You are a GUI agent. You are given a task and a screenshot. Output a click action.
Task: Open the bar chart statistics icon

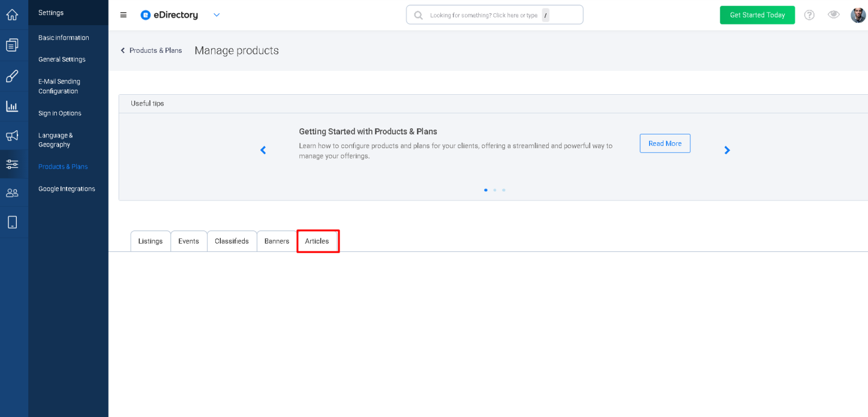pos(12,106)
